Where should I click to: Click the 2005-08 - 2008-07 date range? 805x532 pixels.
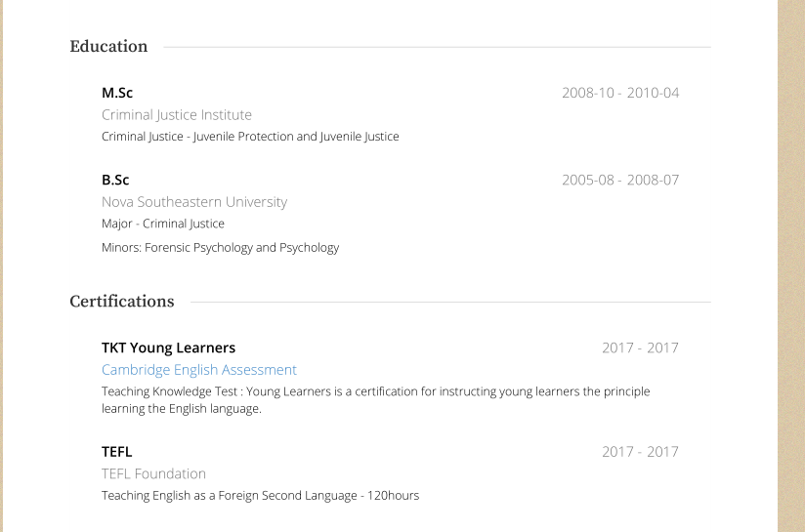click(x=620, y=180)
